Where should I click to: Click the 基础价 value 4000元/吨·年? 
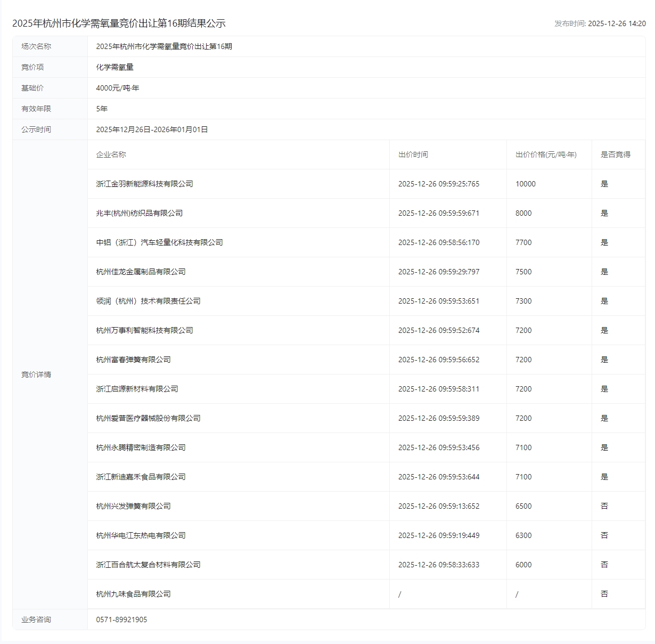pyautogui.click(x=117, y=88)
